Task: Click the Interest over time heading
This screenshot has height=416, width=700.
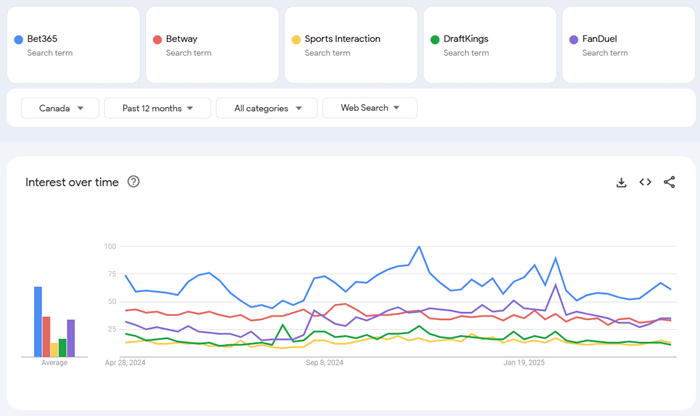Action: pos(72,182)
